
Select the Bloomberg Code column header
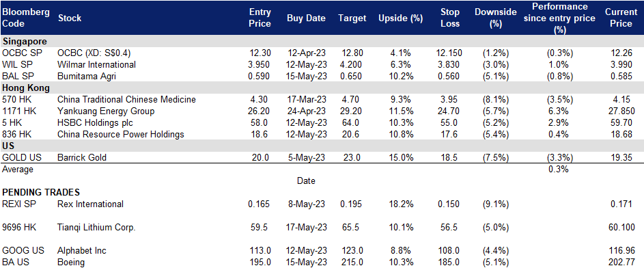(x=26, y=18)
